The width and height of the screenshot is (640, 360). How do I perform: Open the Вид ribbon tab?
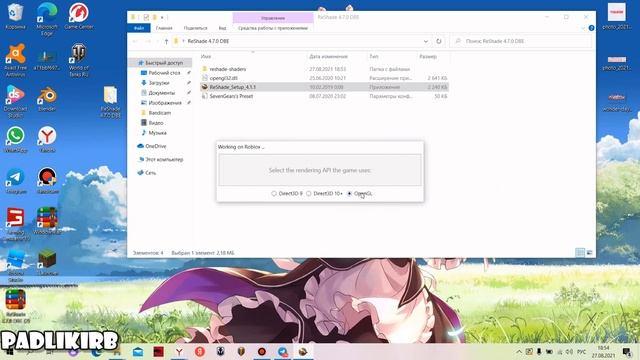(222, 28)
